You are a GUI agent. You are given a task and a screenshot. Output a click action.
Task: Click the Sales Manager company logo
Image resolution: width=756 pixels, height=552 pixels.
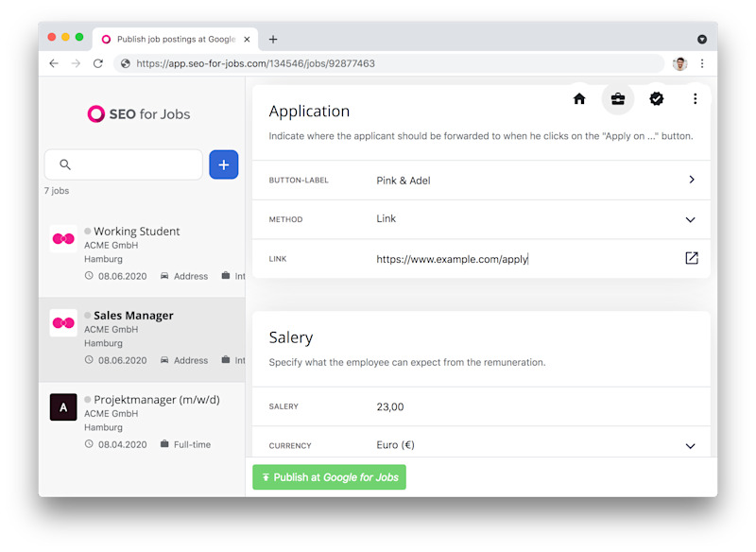pos(63,323)
